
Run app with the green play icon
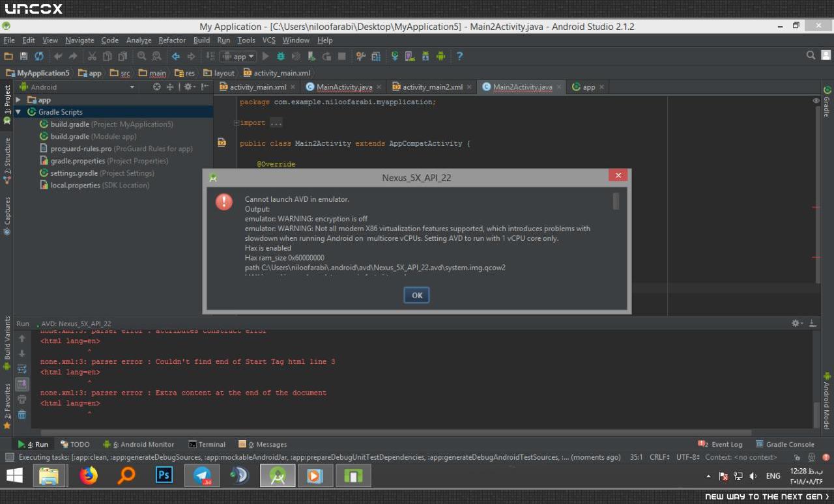tap(266, 57)
